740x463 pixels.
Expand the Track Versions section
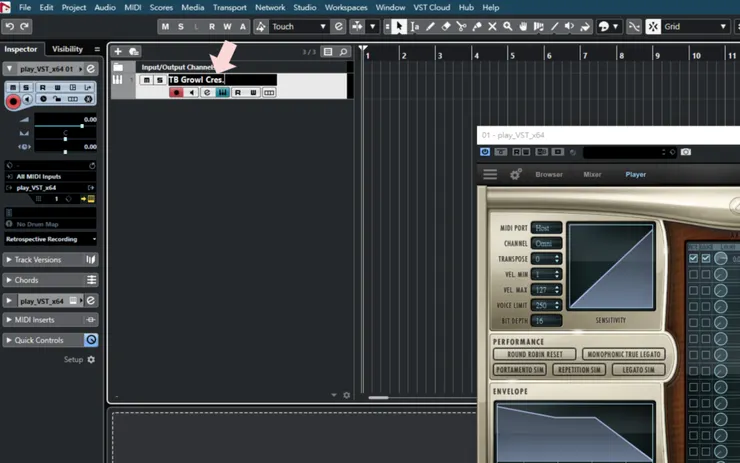(x=9, y=260)
